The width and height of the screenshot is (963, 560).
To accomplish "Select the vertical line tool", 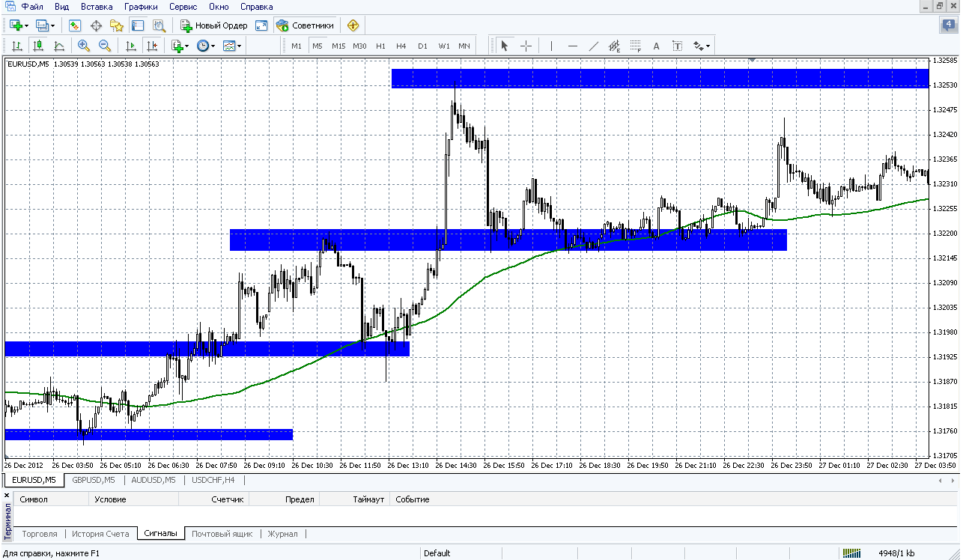I will click(x=552, y=46).
